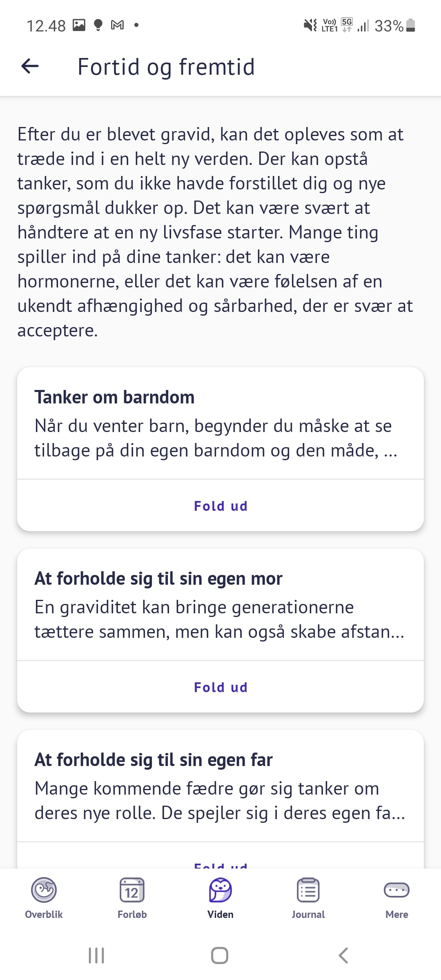
Task: Open the Journal list icon
Action: pyautogui.click(x=308, y=890)
